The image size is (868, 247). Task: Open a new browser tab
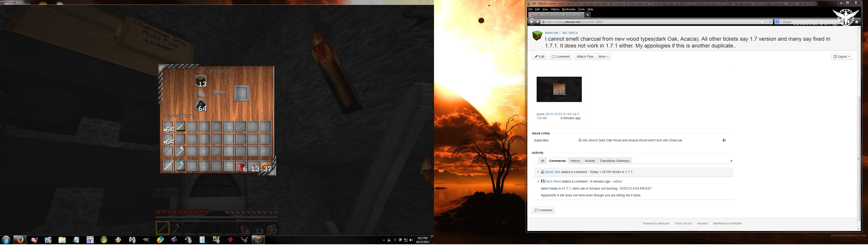pos(588,15)
